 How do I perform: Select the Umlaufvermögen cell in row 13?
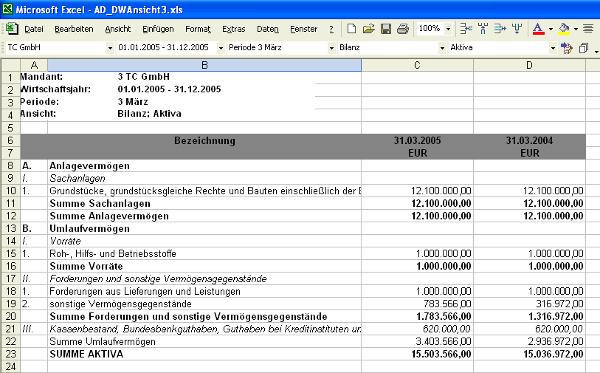tap(205, 228)
